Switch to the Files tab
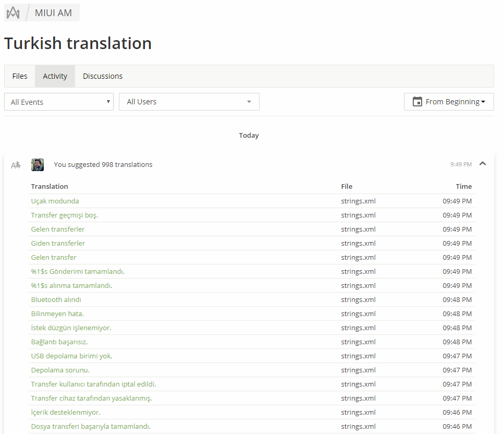 click(20, 76)
